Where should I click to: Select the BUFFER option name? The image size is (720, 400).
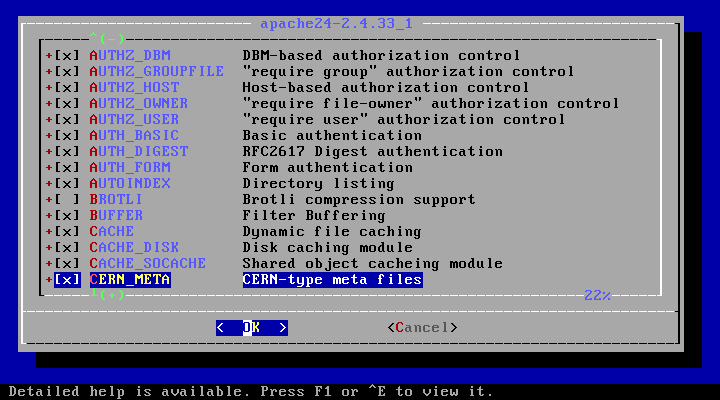[116, 216]
